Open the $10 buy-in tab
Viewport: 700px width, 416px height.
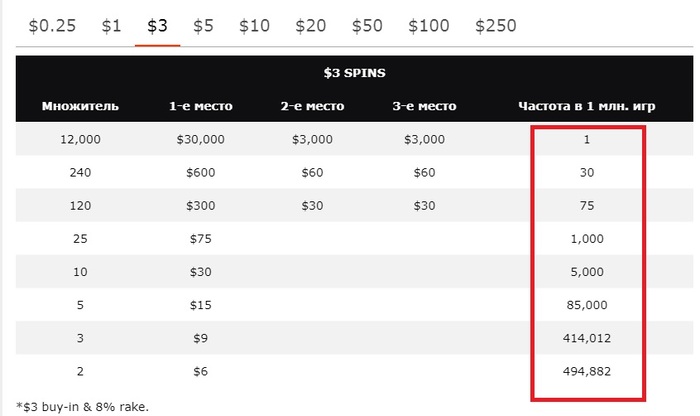254,26
